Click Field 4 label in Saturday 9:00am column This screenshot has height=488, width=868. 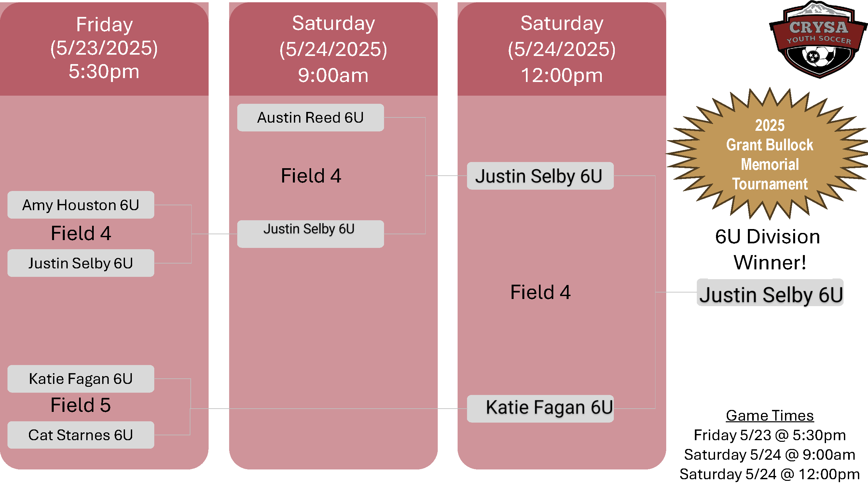pos(311,176)
